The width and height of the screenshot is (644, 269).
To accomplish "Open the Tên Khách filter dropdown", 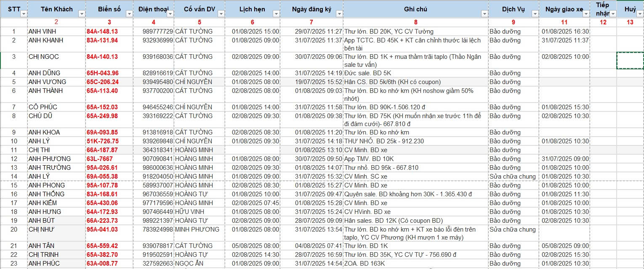I will tap(81, 14).
